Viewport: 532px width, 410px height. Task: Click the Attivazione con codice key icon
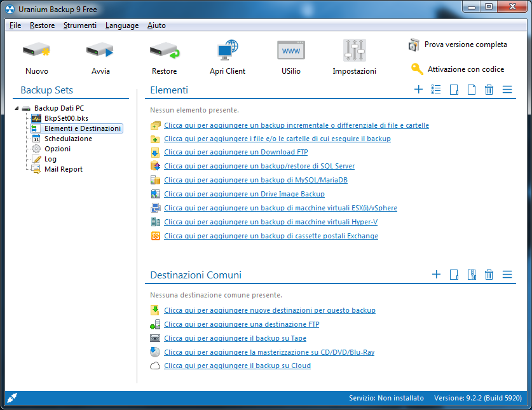417,69
